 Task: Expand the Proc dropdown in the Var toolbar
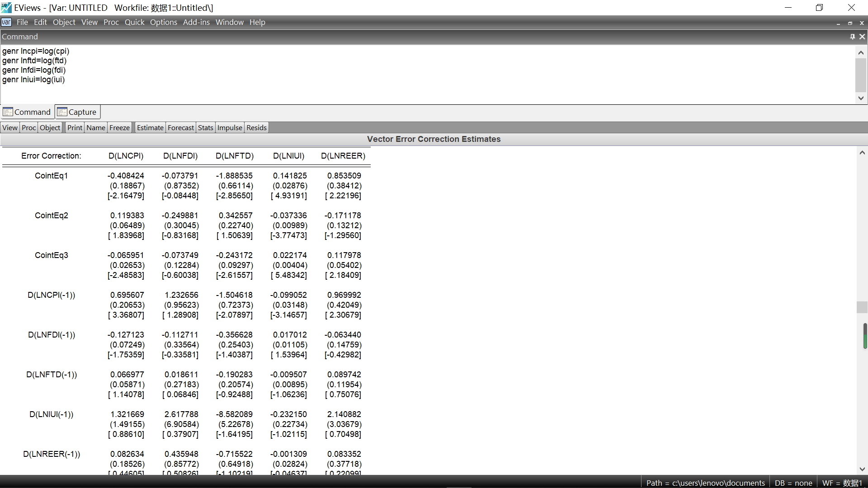28,128
